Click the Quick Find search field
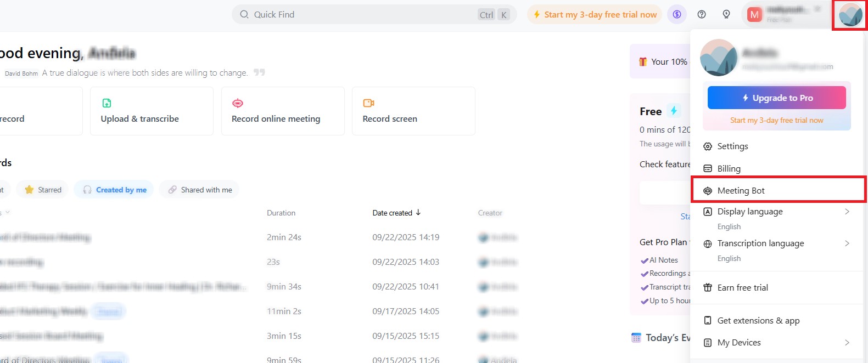Screen dimensions: 868x363 tap(357, 15)
